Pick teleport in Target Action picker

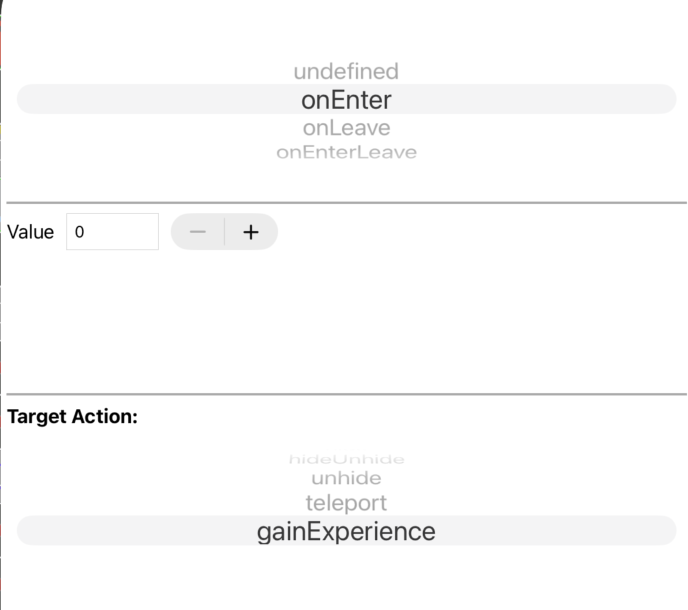point(346,502)
